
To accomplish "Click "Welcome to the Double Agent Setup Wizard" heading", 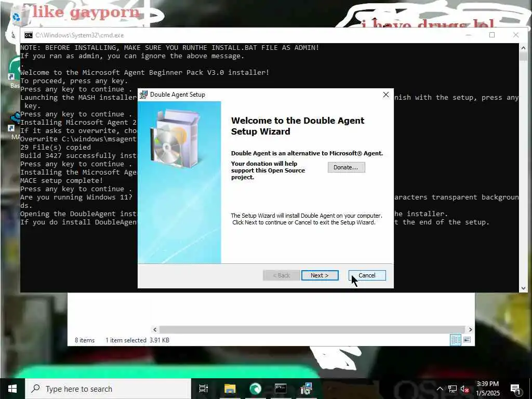I will coord(298,126).
